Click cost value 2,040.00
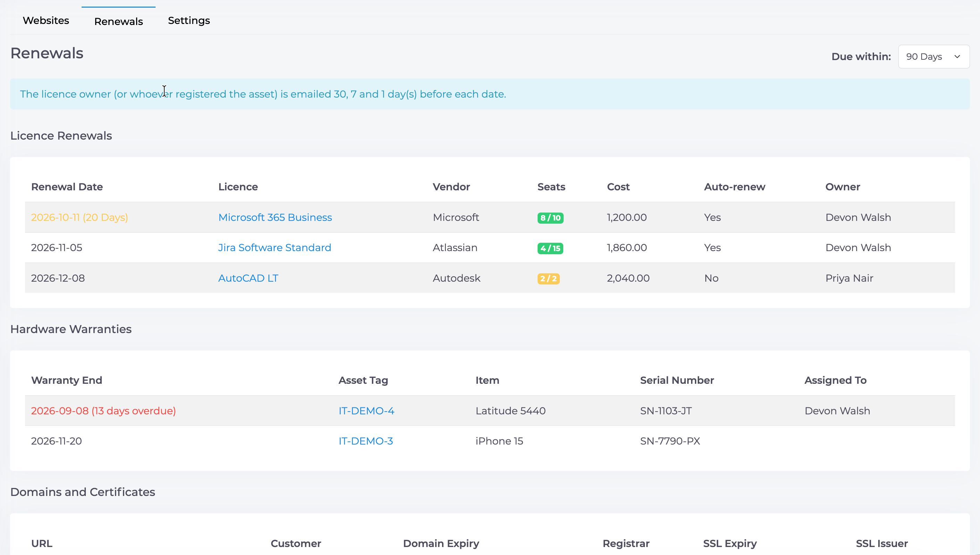980x555 pixels. pos(628,278)
